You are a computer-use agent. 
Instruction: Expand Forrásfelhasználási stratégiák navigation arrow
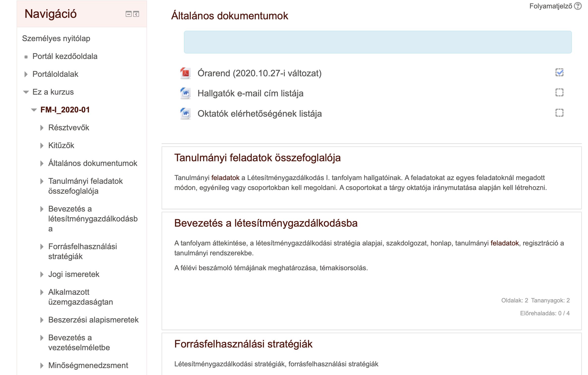tap(42, 247)
